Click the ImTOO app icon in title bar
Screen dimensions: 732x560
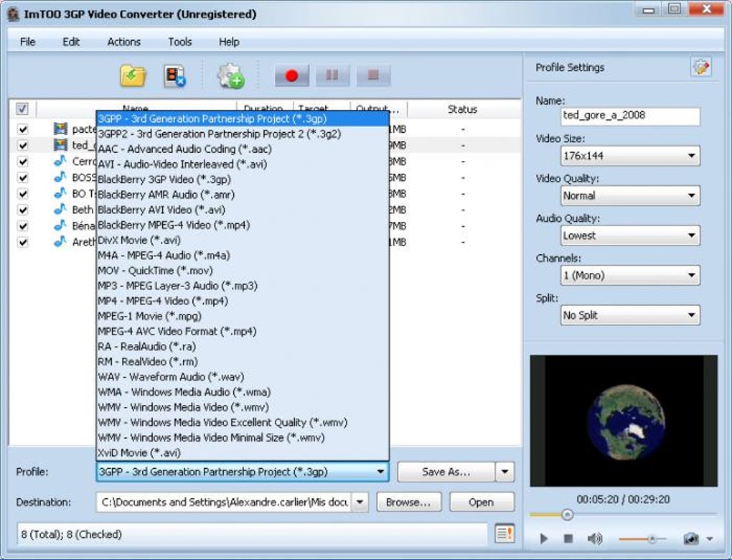13,14
